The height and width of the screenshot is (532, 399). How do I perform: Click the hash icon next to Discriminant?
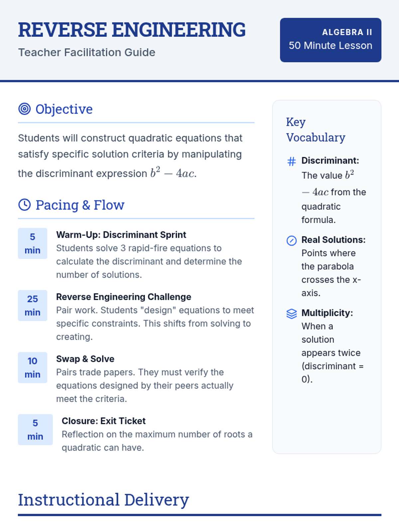click(292, 161)
